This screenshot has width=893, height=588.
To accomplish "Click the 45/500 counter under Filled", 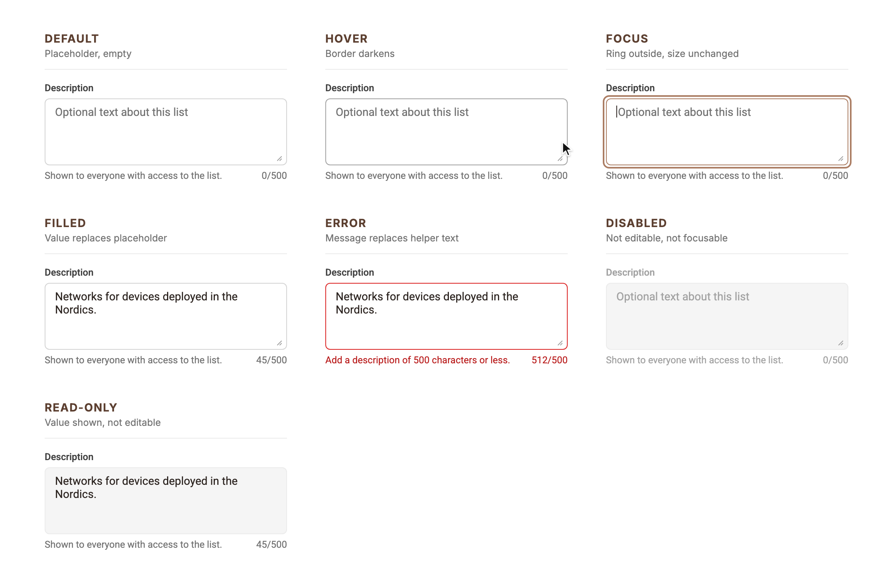I will pos(271,360).
